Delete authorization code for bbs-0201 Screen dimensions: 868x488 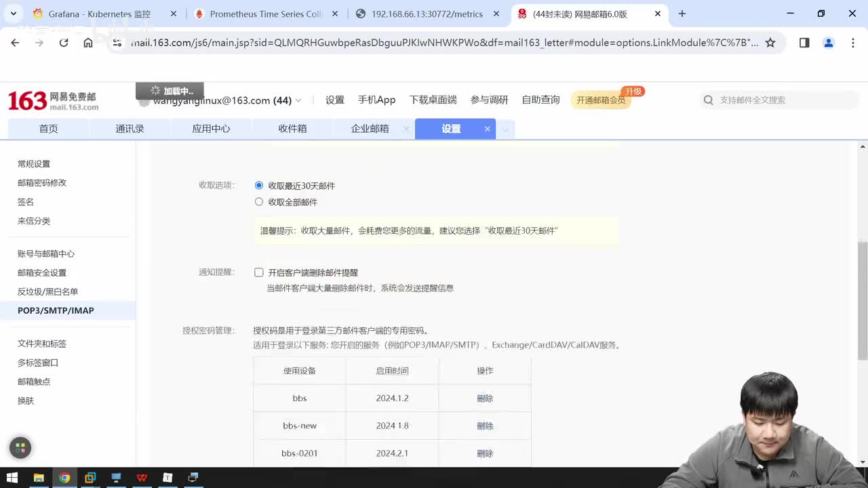(485, 453)
